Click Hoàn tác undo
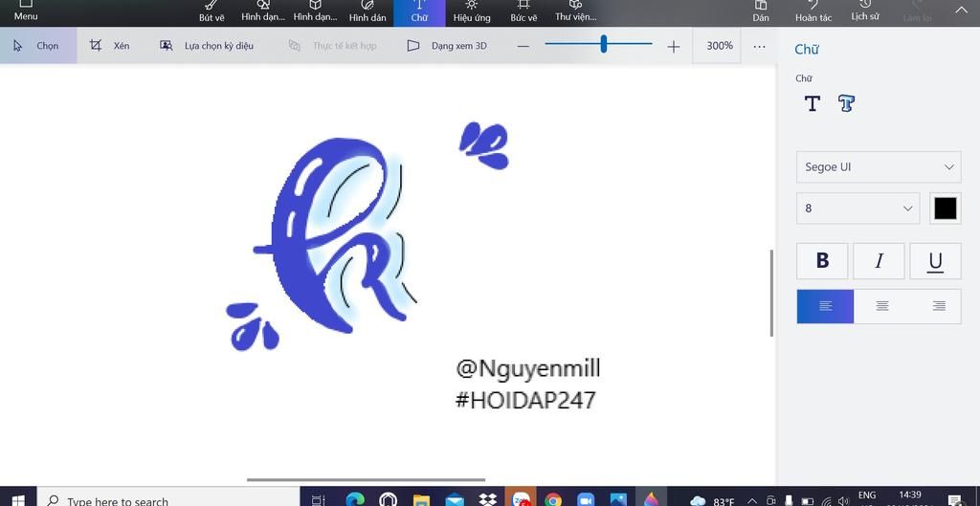The image size is (980, 506). click(813, 12)
